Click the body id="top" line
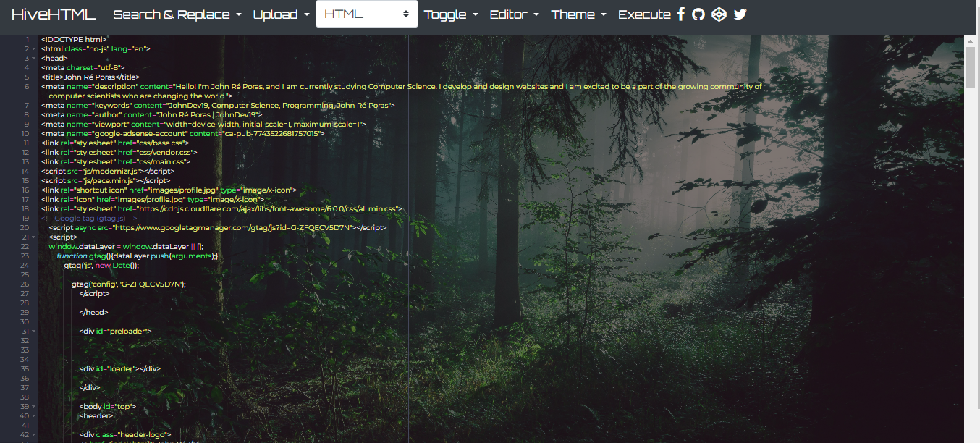Screen dimensions: 980x443 (x=107, y=406)
